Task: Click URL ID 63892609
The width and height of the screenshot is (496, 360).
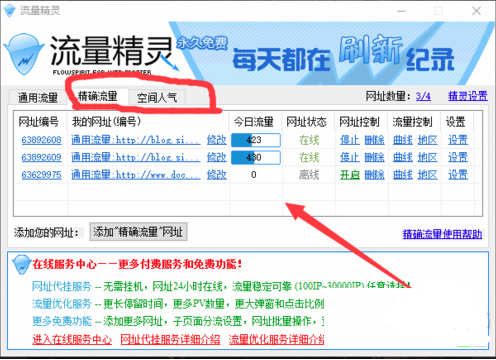Action: [x=41, y=157]
